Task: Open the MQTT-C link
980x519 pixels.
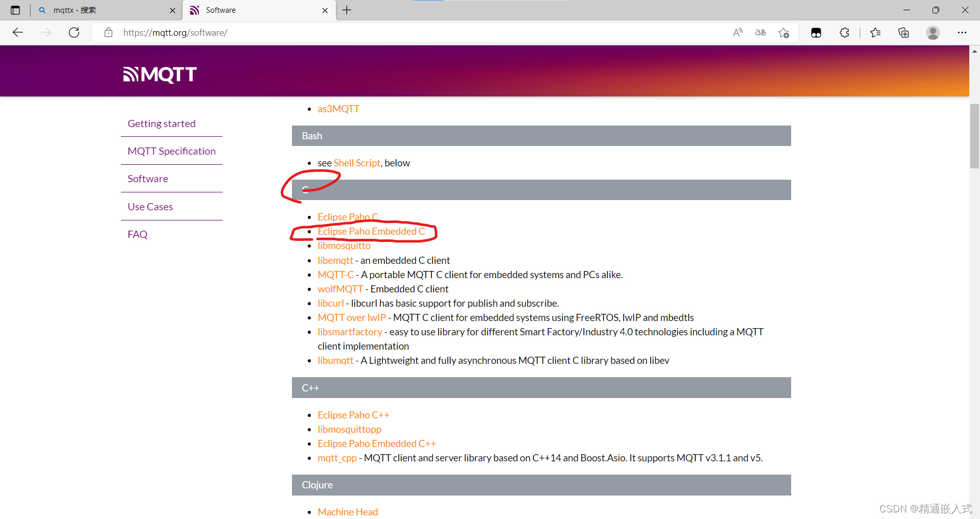Action: 335,275
